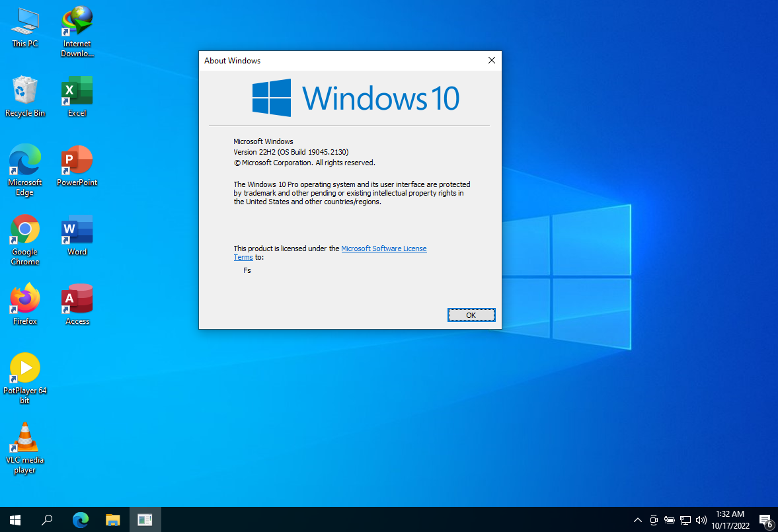Viewport: 778px width, 532px height.
Task: Expand the hidden system tray icons
Action: [637, 519]
